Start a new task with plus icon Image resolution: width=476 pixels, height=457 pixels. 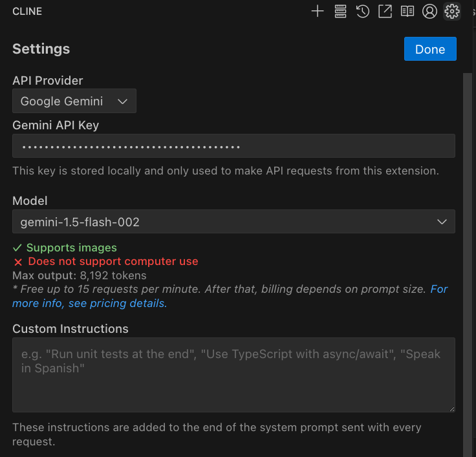[x=318, y=11]
